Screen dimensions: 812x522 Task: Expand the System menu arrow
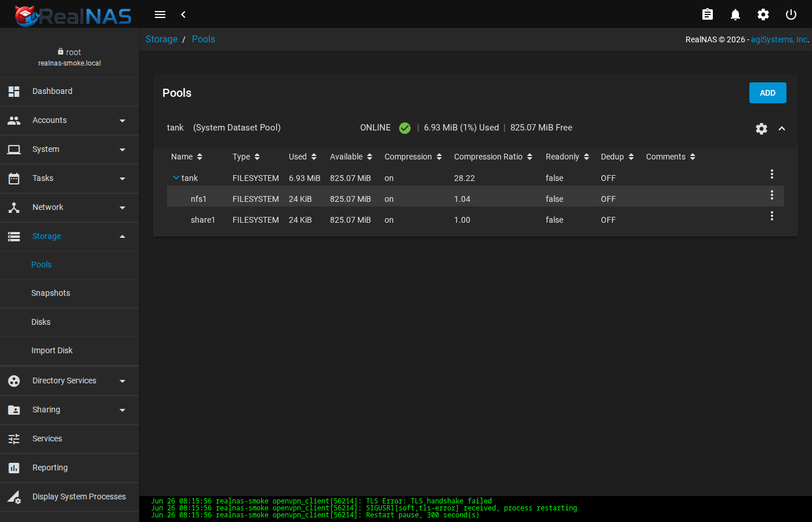tap(122, 150)
